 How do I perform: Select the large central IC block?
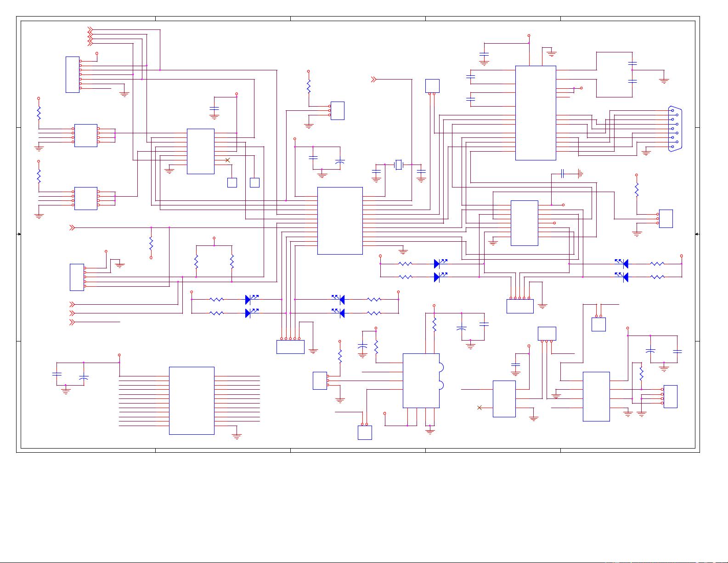pos(340,221)
